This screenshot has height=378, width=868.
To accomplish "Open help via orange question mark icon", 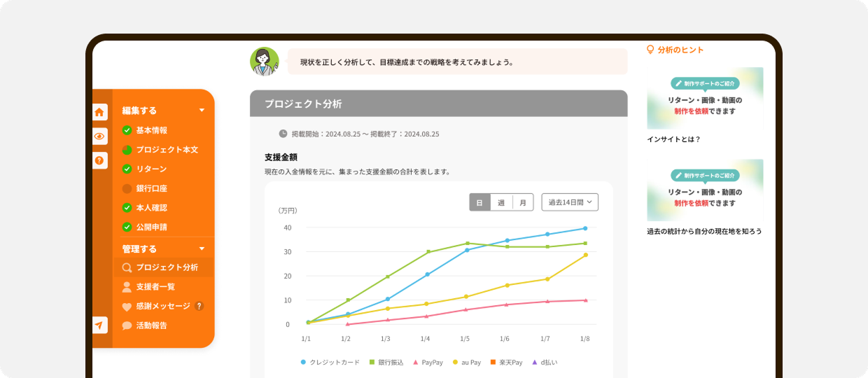I will click(100, 161).
